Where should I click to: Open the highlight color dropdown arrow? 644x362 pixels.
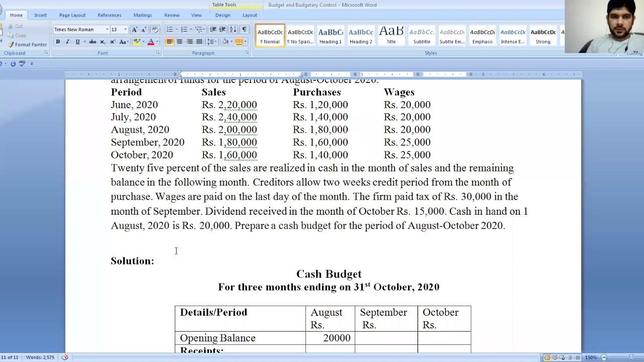pyautogui.click(x=143, y=42)
